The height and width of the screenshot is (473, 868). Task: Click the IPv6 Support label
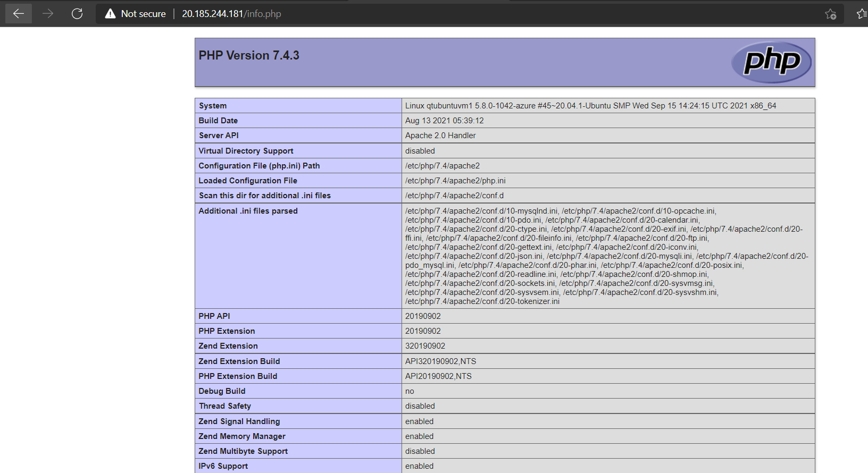(223, 466)
